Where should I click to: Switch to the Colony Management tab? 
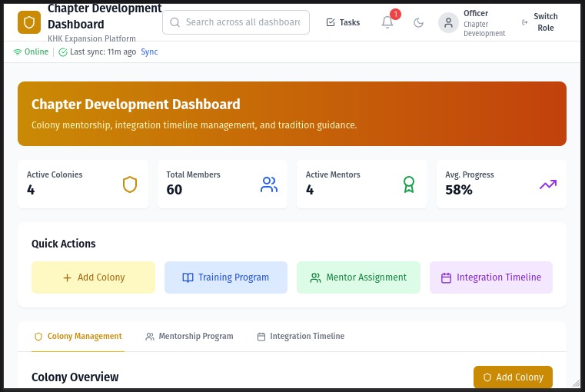pos(78,337)
